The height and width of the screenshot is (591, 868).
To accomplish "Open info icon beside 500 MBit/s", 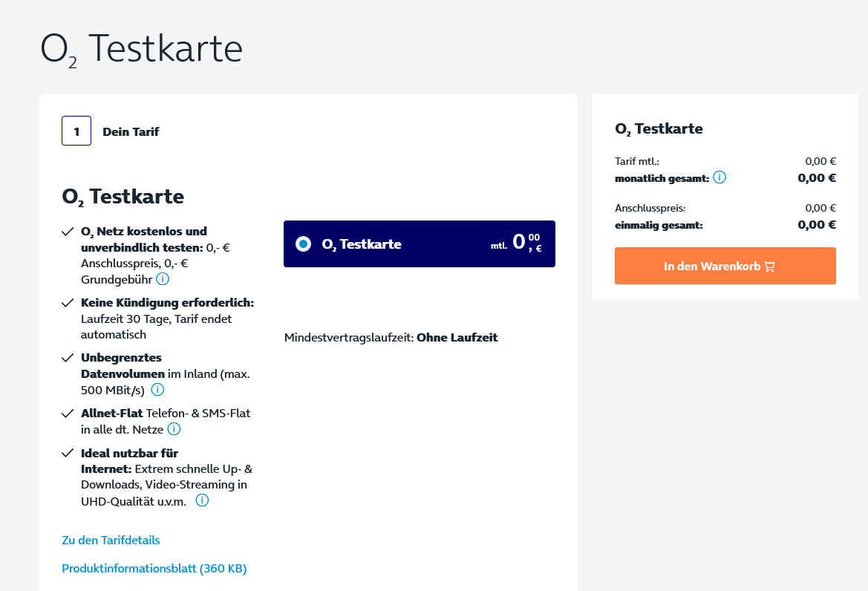I will pyautogui.click(x=157, y=390).
